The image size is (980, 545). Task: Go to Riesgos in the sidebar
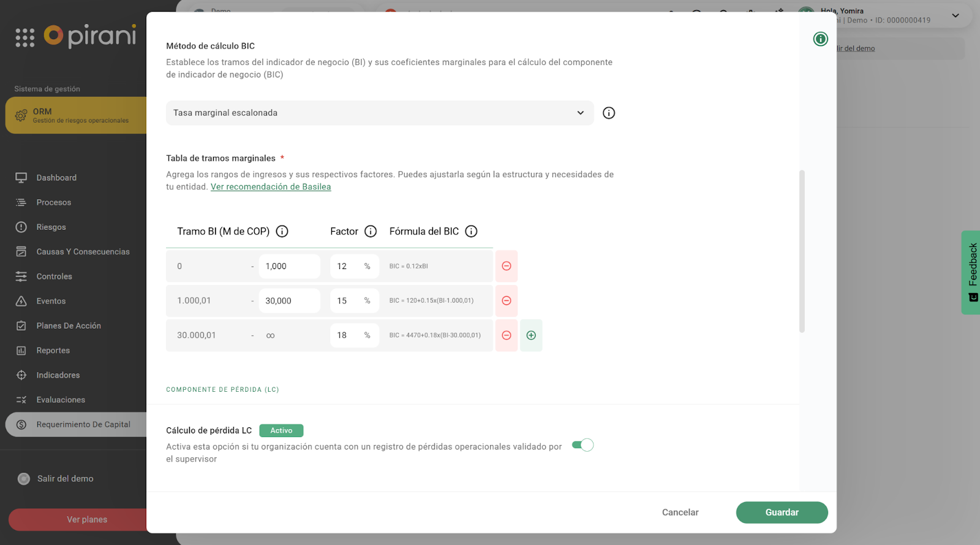(x=51, y=227)
